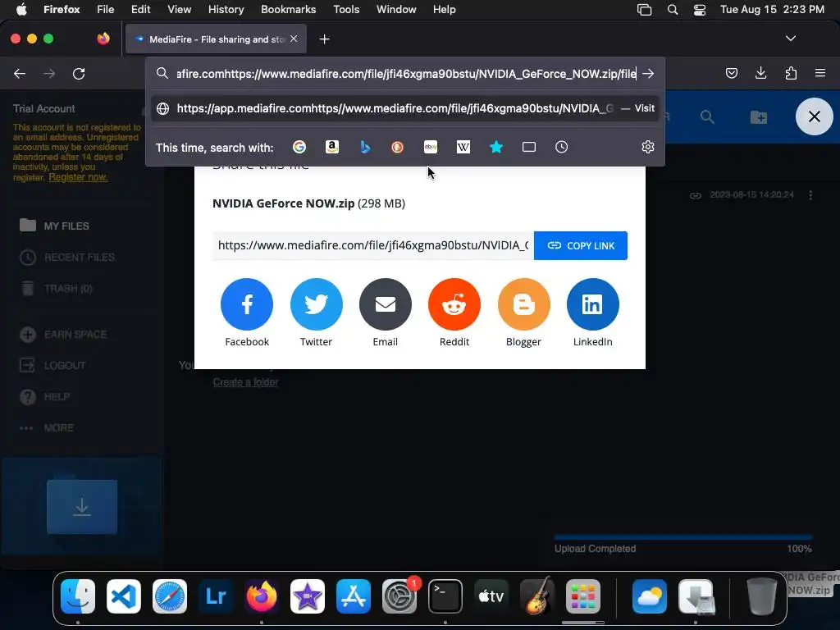
Task: Click the new folder icon in header
Action: (759, 116)
